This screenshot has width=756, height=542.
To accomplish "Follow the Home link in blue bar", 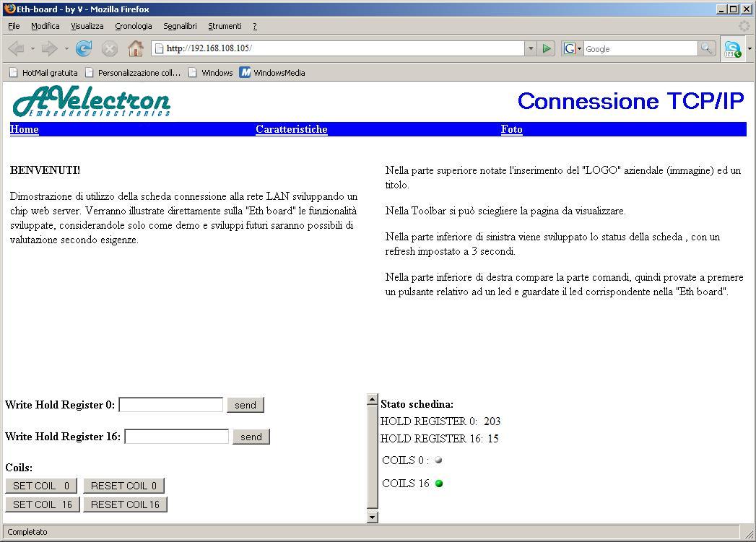I will click(24, 129).
